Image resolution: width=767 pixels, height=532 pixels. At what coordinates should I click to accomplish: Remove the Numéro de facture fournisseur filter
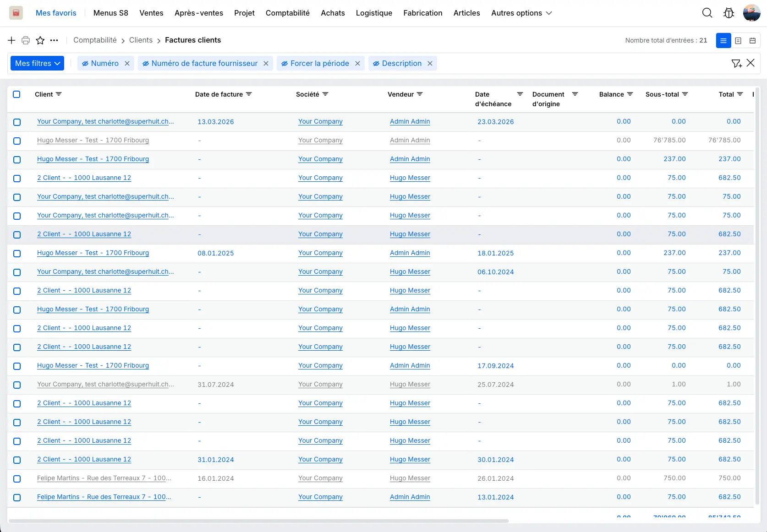[266, 64]
